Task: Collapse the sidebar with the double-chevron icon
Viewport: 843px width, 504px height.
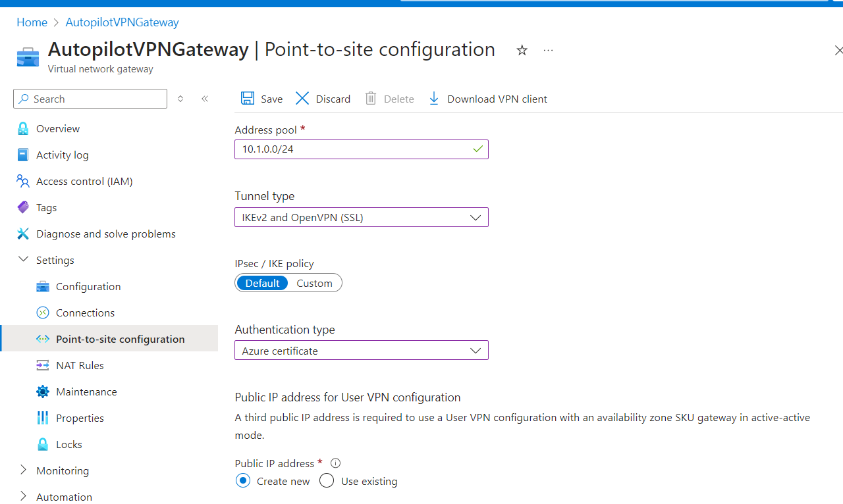Action: [x=205, y=99]
